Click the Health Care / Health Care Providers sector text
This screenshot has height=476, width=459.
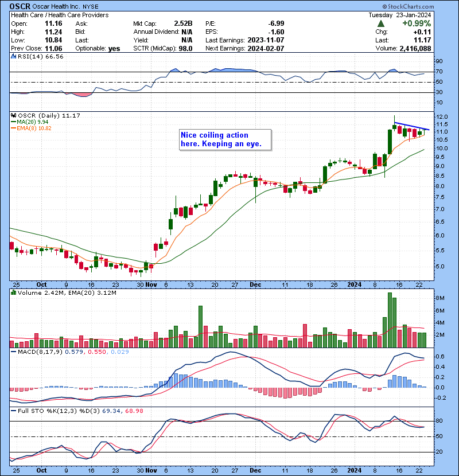60,15
